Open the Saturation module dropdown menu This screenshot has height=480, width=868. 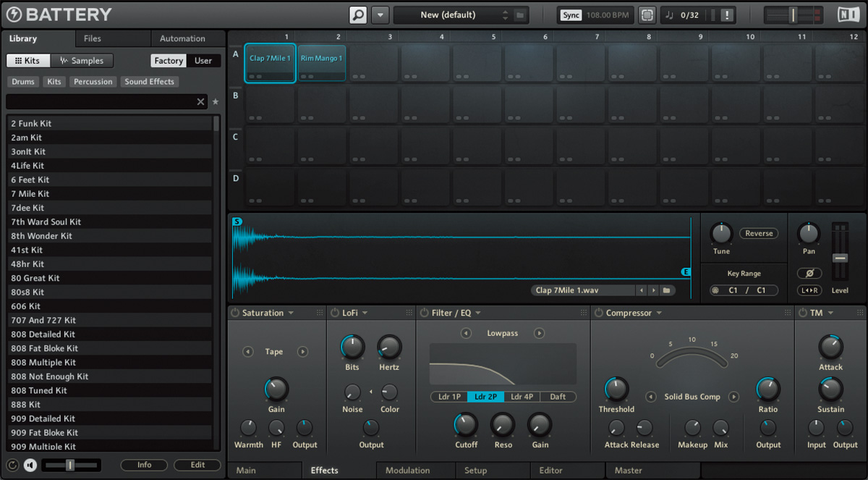click(x=291, y=313)
